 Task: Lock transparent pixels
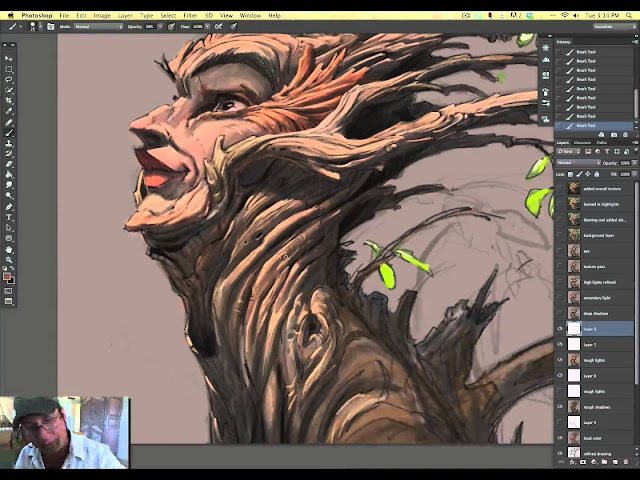(570, 174)
